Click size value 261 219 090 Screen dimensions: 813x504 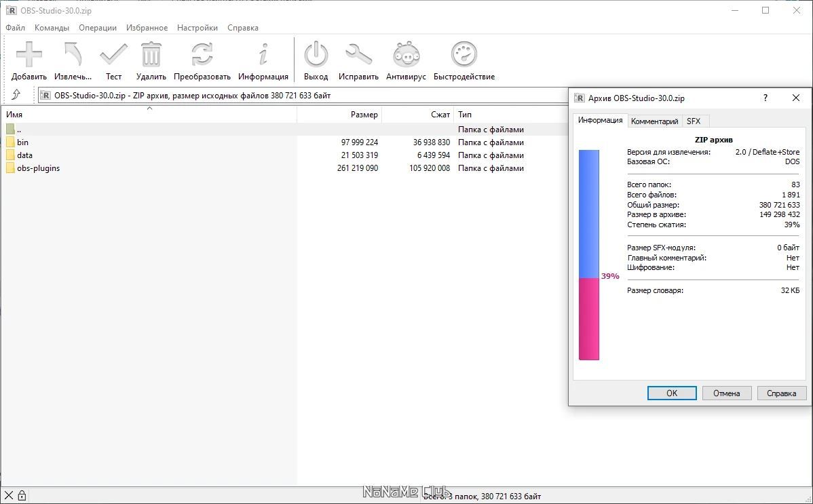pyautogui.click(x=357, y=168)
